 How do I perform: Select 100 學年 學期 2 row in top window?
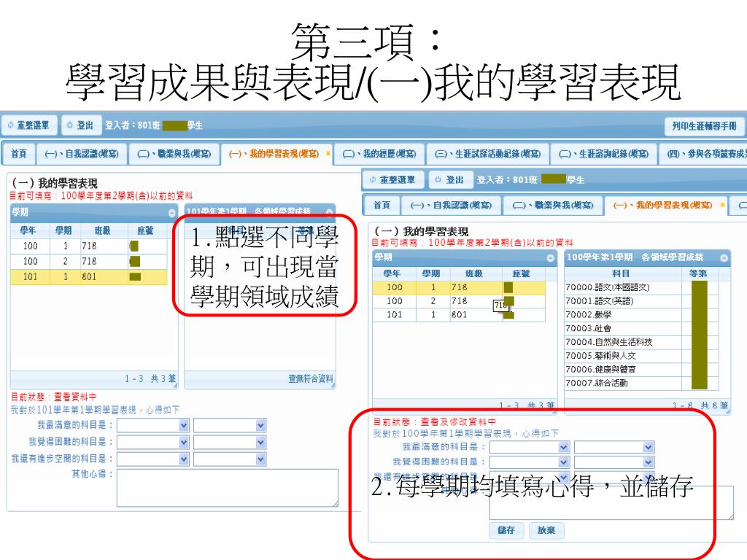88,262
